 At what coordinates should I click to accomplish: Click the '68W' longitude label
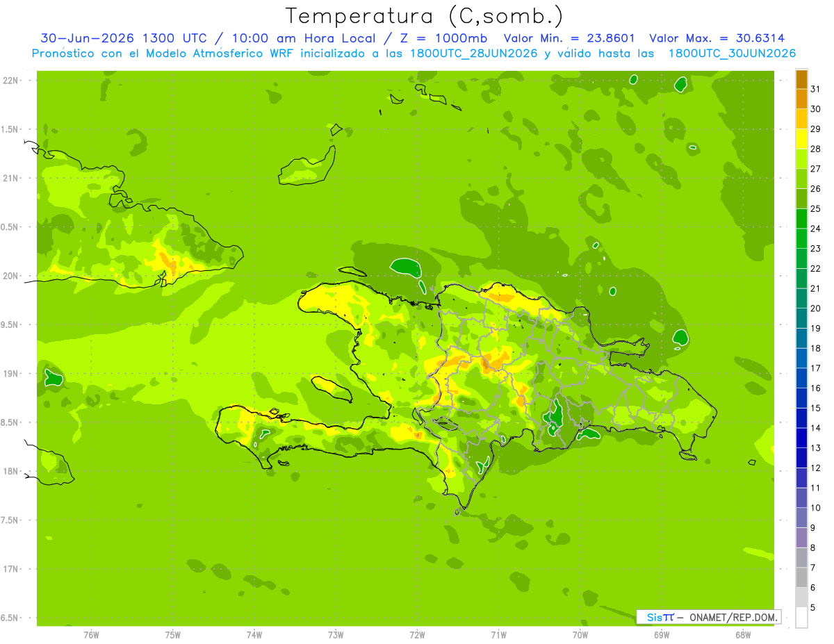743,634
